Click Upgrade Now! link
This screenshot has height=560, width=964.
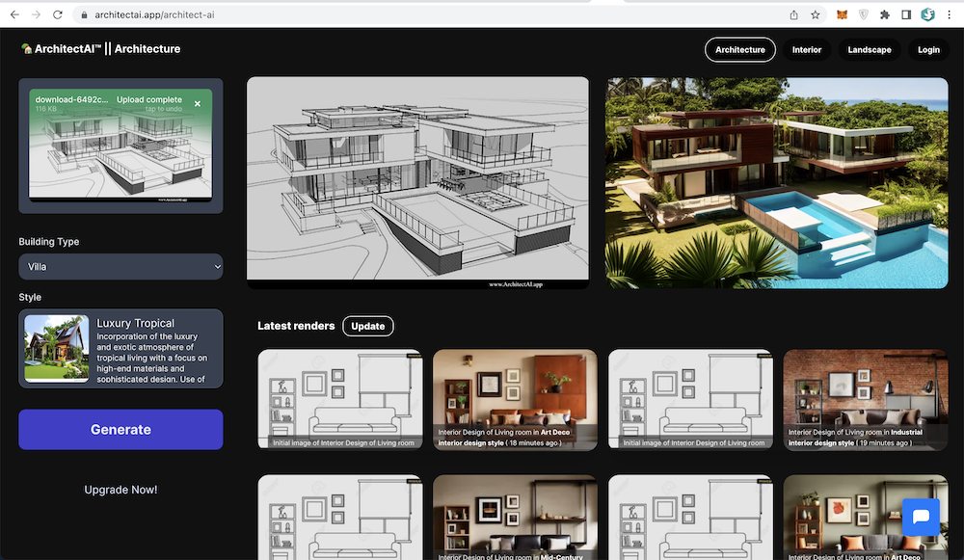[120, 490]
